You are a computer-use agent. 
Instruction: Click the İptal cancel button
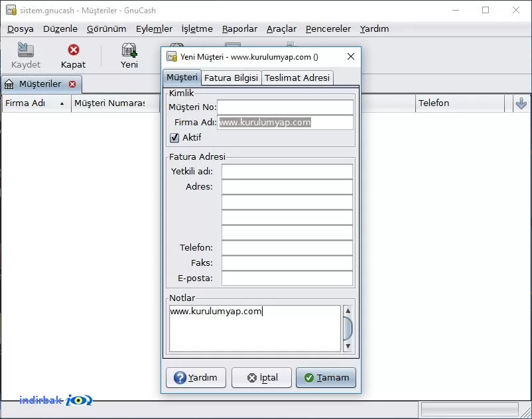tap(261, 377)
